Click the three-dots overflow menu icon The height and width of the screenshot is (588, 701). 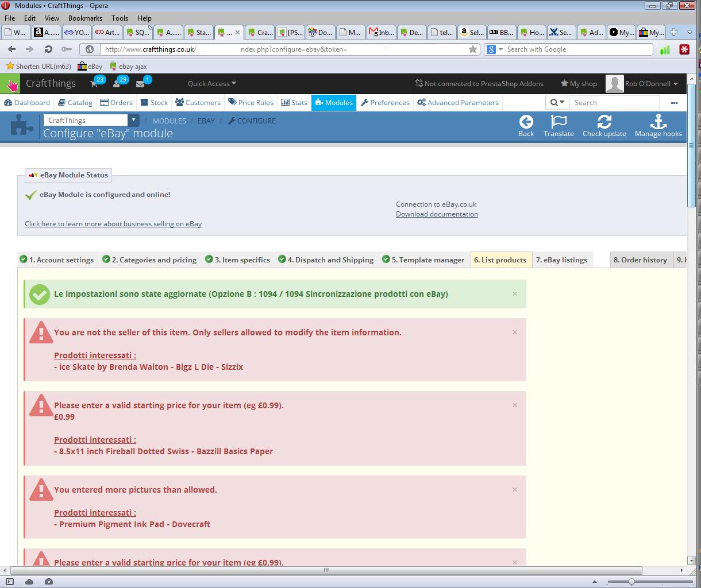(x=674, y=103)
